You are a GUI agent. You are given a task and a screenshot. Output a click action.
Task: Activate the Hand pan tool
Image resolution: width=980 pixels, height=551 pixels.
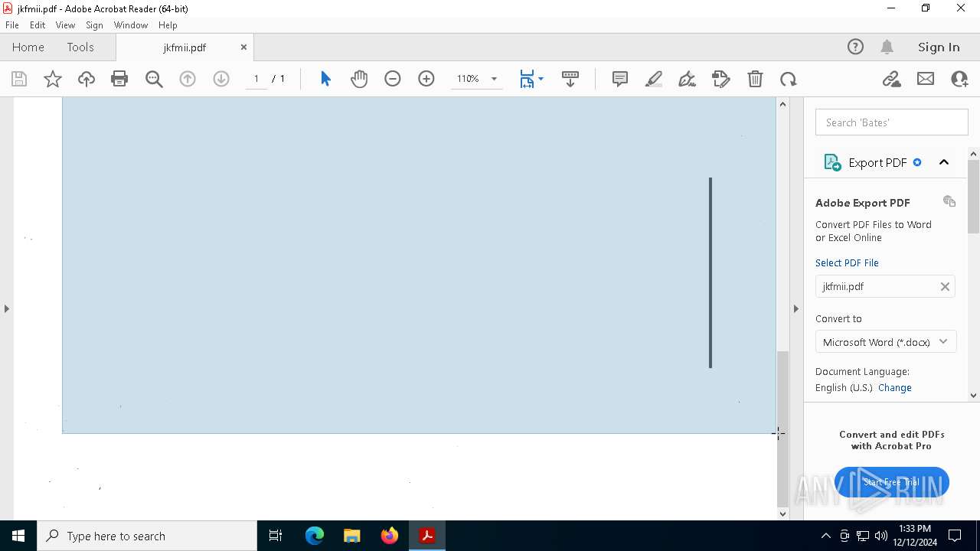click(359, 79)
